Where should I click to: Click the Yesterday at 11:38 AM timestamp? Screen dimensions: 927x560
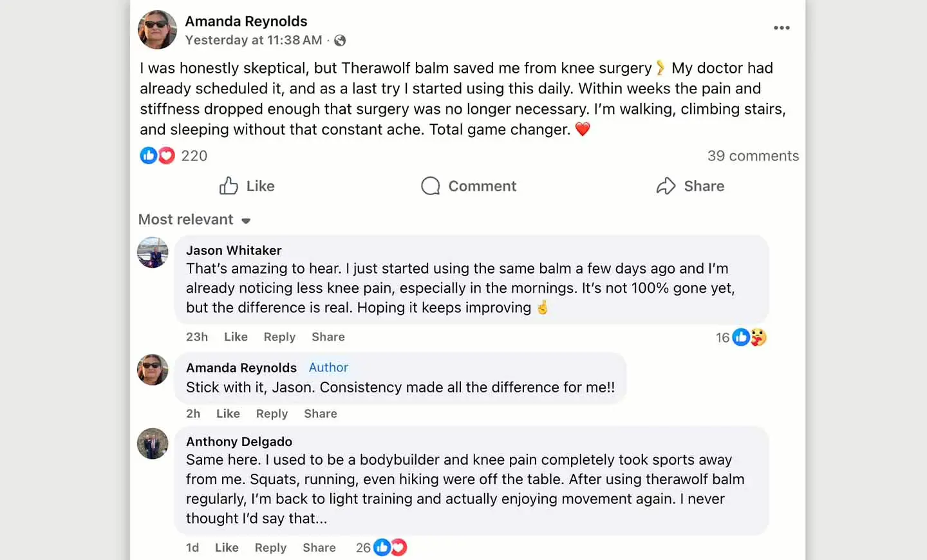[254, 40]
